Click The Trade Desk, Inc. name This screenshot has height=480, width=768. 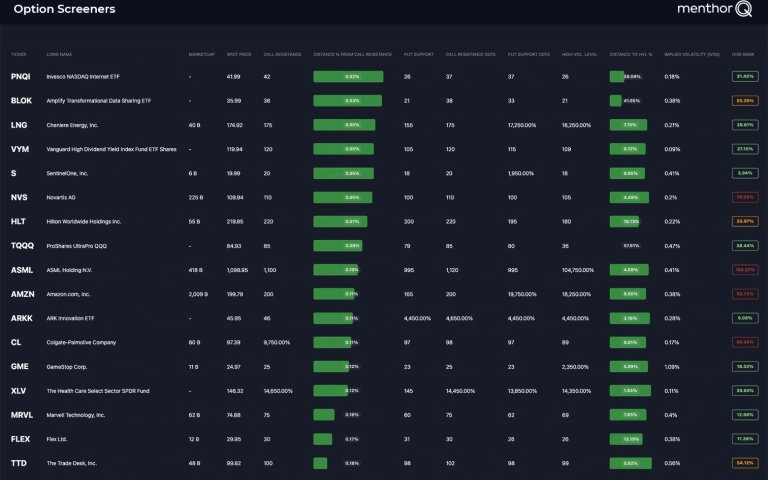point(72,463)
